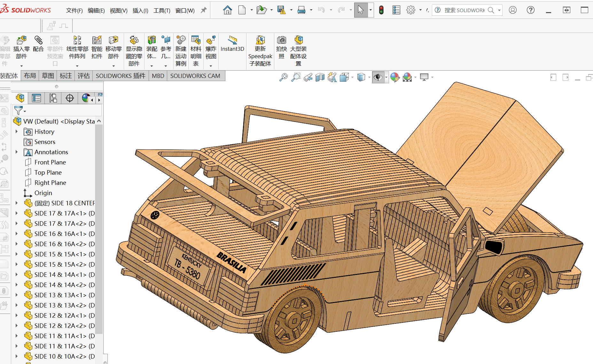Switch to MBD tab
The height and width of the screenshot is (364, 593).
point(158,76)
